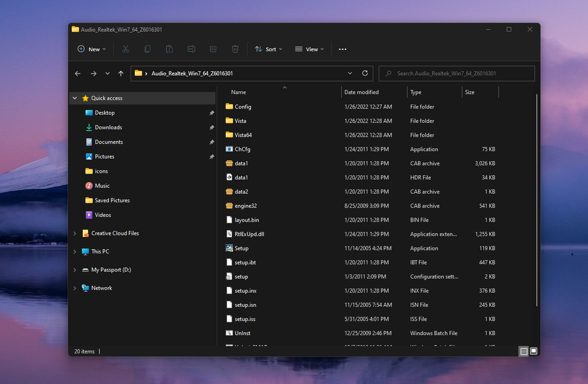This screenshot has width=588, height=384.
Task: Open the New item dropdown
Action: [92, 49]
